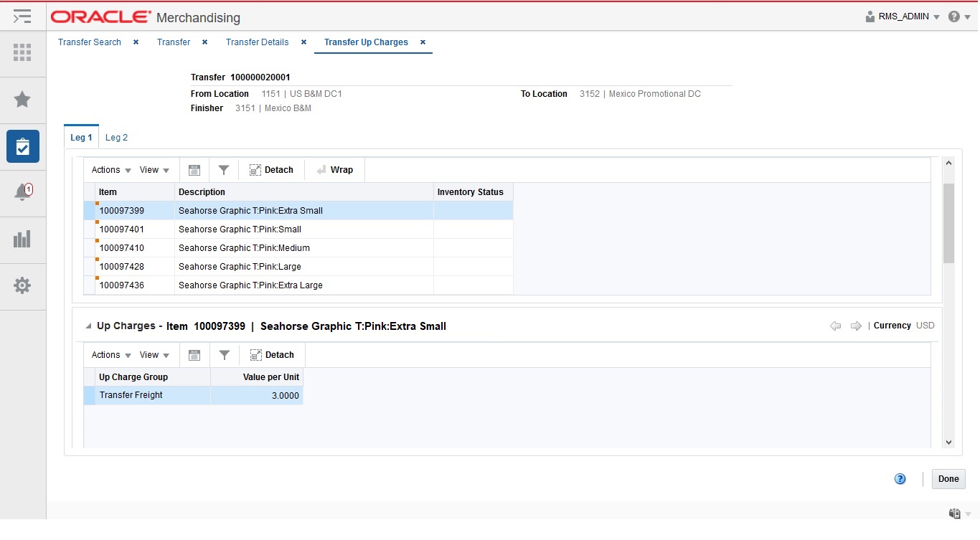Export the Up Charges table to Excel
980x540 pixels.
tap(194, 354)
